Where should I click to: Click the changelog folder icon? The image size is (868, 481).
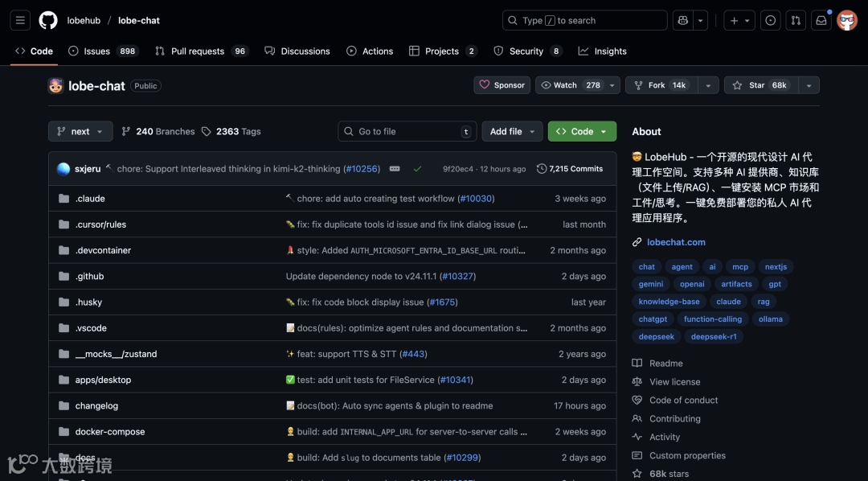pos(64,405)
